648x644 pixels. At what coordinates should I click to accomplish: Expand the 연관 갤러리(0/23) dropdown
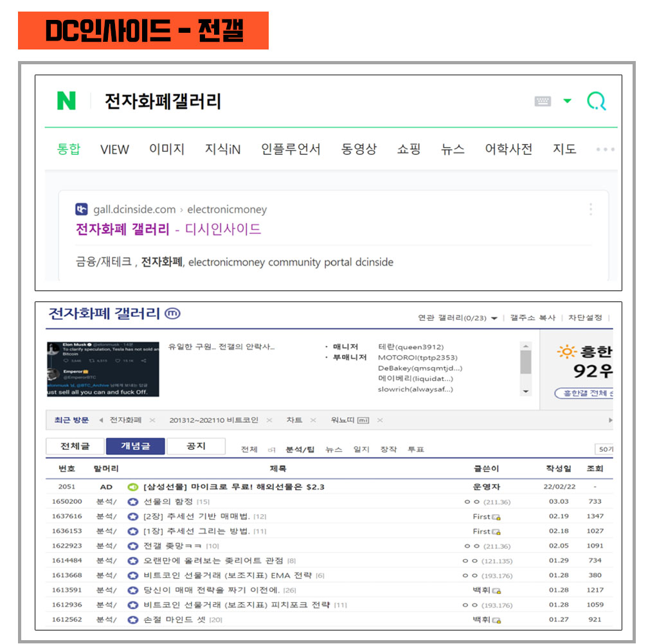click(x=458, y=318)
